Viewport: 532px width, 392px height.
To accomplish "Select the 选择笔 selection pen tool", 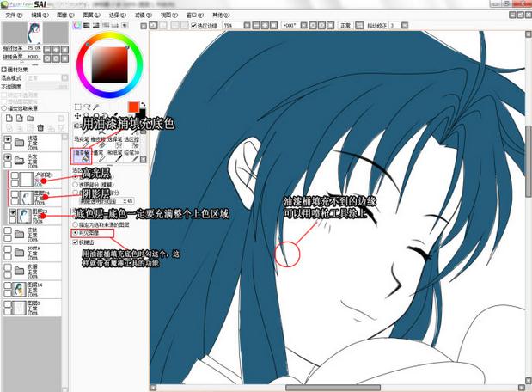I will click(114, 141).
